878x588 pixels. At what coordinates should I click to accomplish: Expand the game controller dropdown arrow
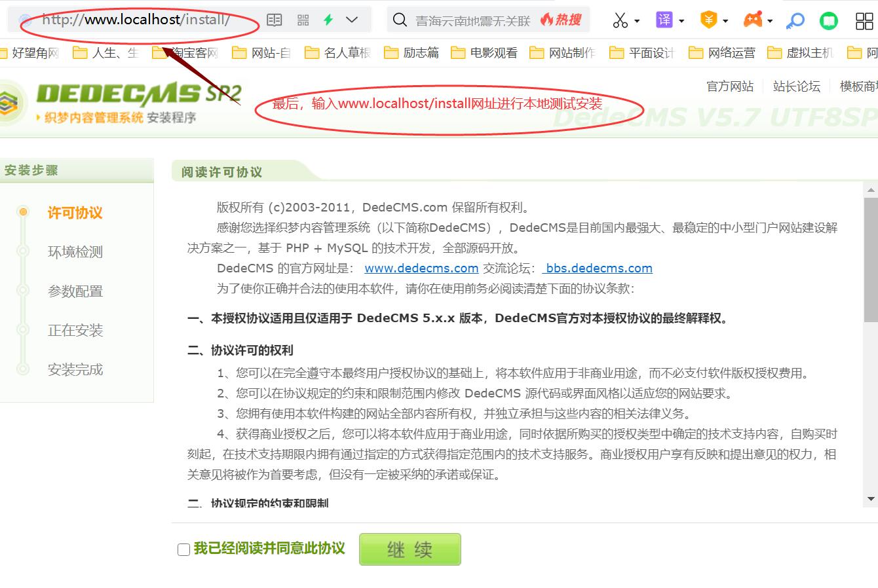770,22
